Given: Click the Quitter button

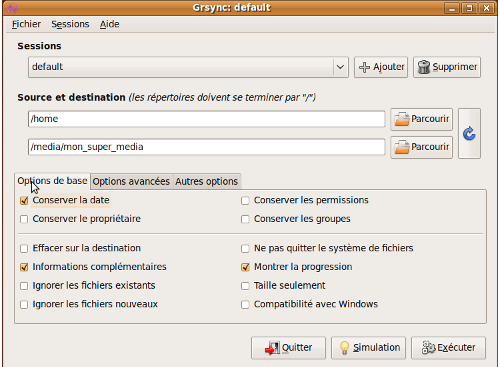Looking at the screenshot, I should pyautogui.click(x=288, y=348).
